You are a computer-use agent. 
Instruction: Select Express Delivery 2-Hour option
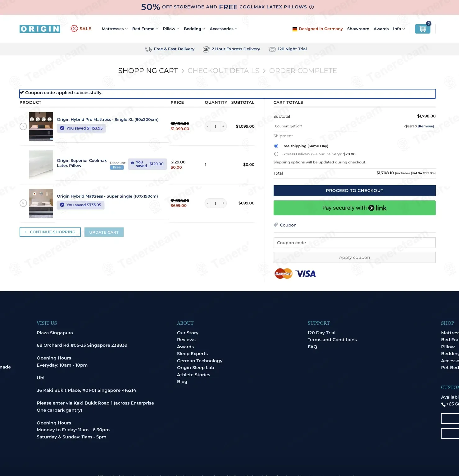click(x=276, y=154)
